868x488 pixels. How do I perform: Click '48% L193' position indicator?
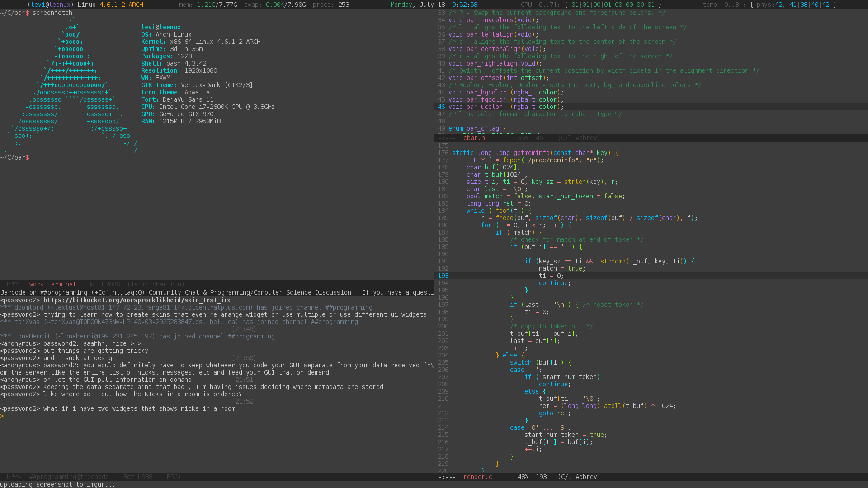(532, 477)
